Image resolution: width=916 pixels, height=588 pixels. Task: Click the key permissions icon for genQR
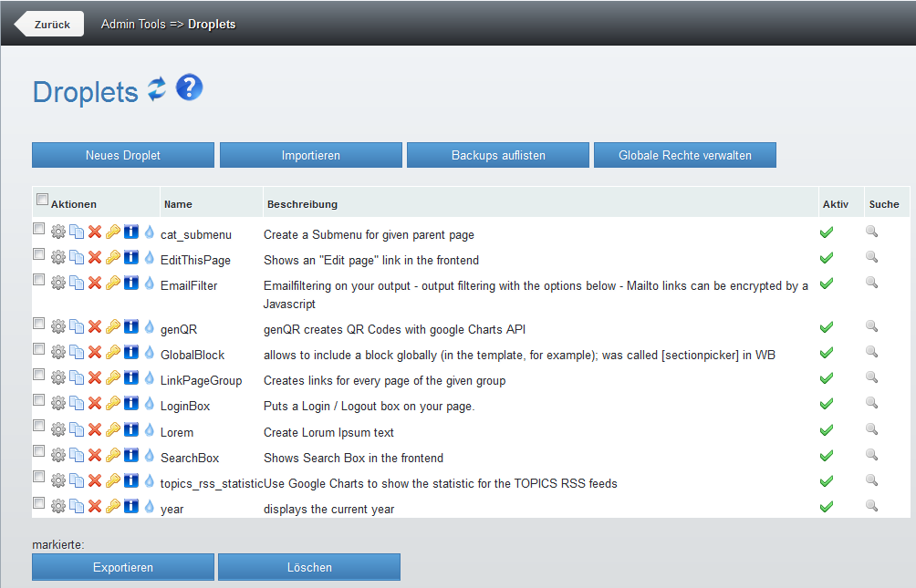pos(113,325)
